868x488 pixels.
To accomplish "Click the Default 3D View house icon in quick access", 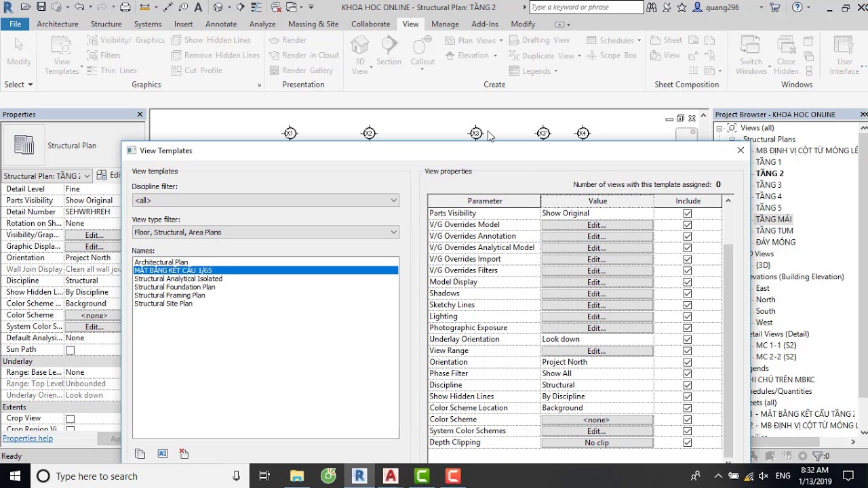I will pos(218,7).
